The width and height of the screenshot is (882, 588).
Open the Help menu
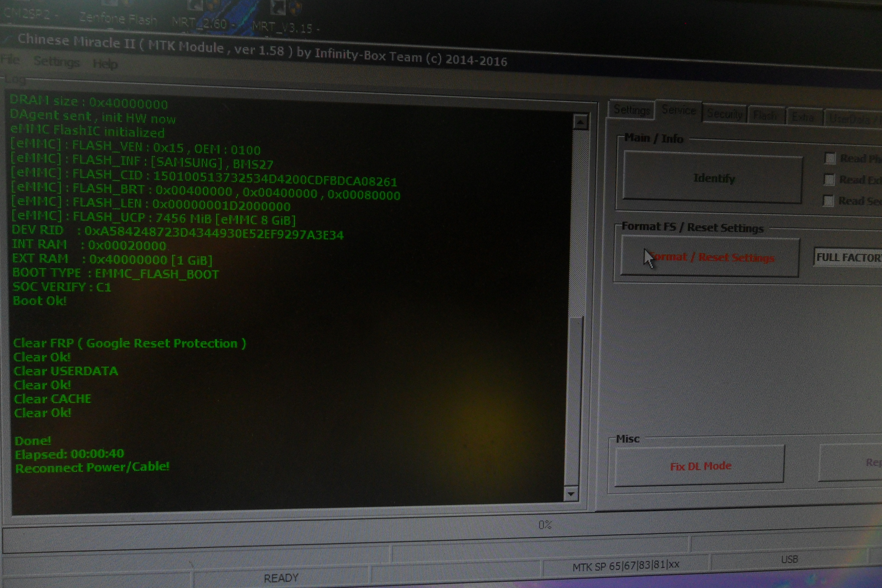105,64
